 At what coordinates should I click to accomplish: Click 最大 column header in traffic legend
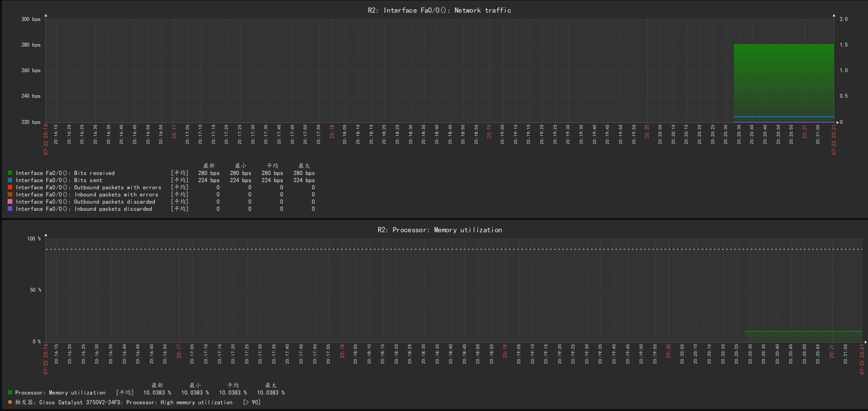(304, 166)
